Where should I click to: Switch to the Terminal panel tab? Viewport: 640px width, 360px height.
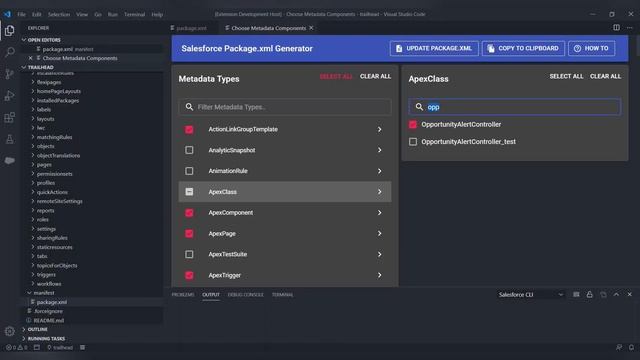pos(282,294)
